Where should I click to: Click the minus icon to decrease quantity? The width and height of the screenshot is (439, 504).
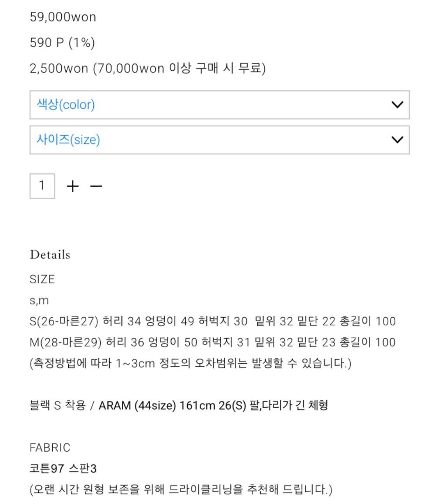(x=96, y=186)
